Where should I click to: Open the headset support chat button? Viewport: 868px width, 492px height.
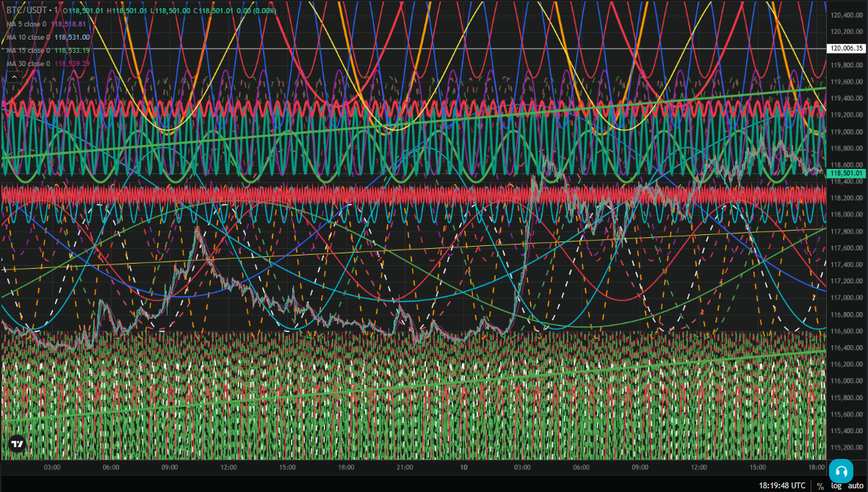click(x=841, y=471)
